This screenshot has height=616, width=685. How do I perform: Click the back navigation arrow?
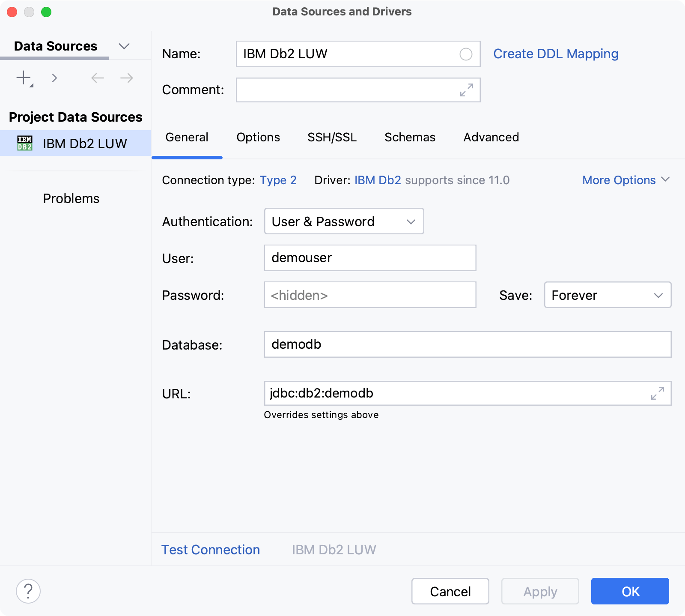pyautogui.click(x=97, y=78)
